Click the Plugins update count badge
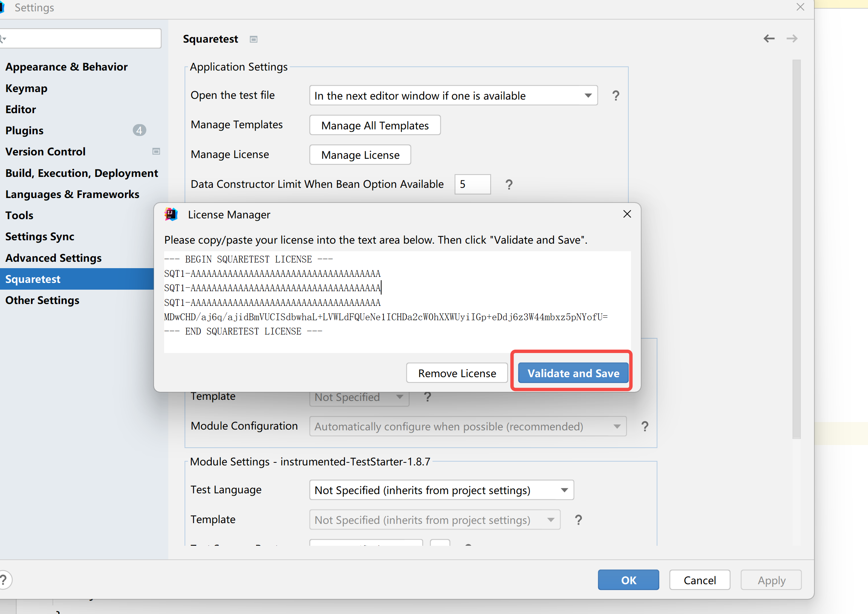 (139, 130)
